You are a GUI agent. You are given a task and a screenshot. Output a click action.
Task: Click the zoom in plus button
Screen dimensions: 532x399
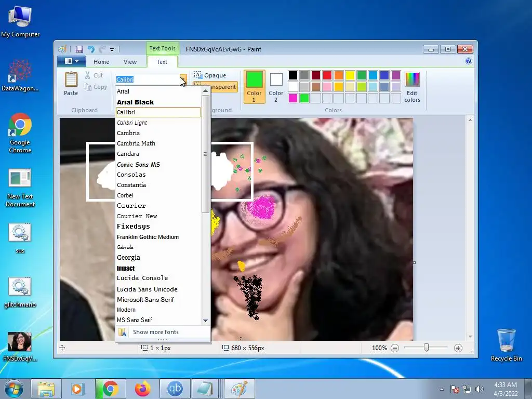point(458,348)
